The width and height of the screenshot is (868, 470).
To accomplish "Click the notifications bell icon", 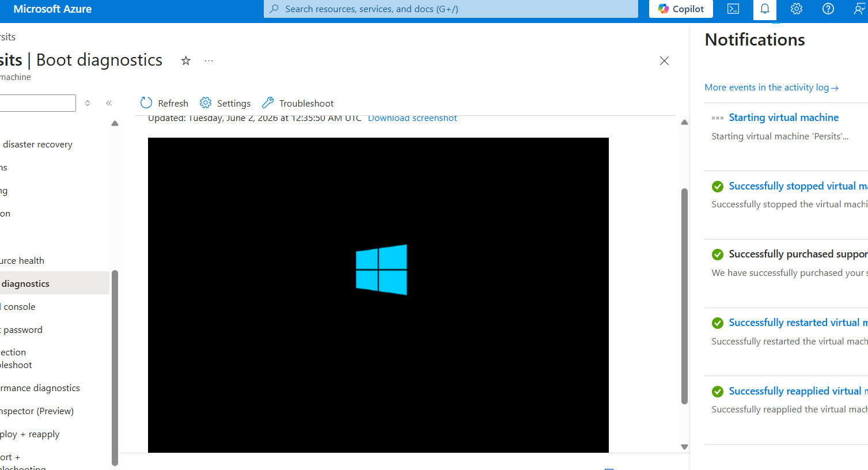I will (765, 9).
